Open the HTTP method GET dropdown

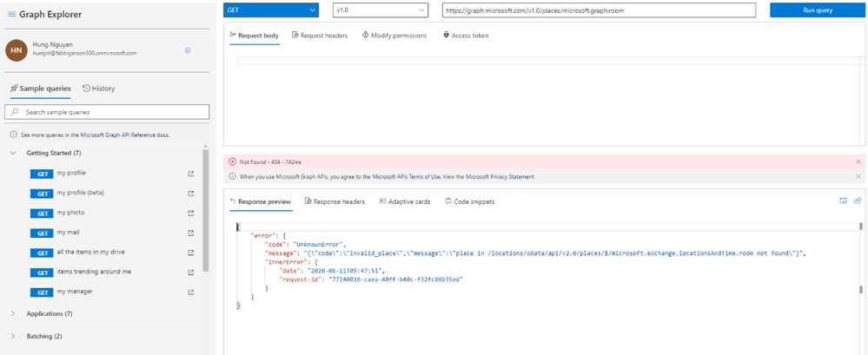click(x=271, y=10)
